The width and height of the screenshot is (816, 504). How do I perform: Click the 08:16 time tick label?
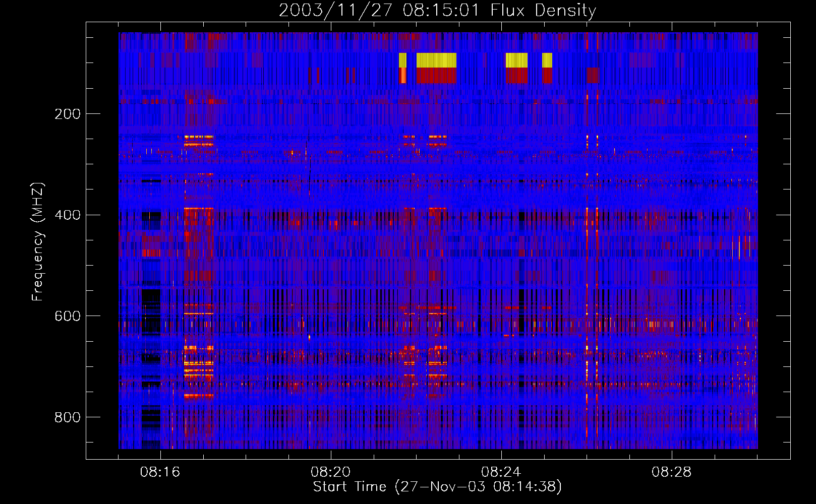(x=160, y=472)
